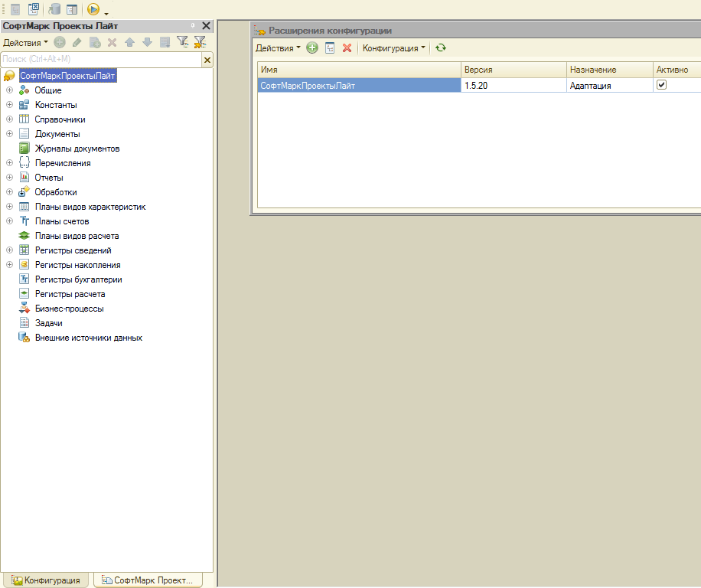
Task: Click the form-list window icon in the top toolbar
Action: tap(71, 9)
